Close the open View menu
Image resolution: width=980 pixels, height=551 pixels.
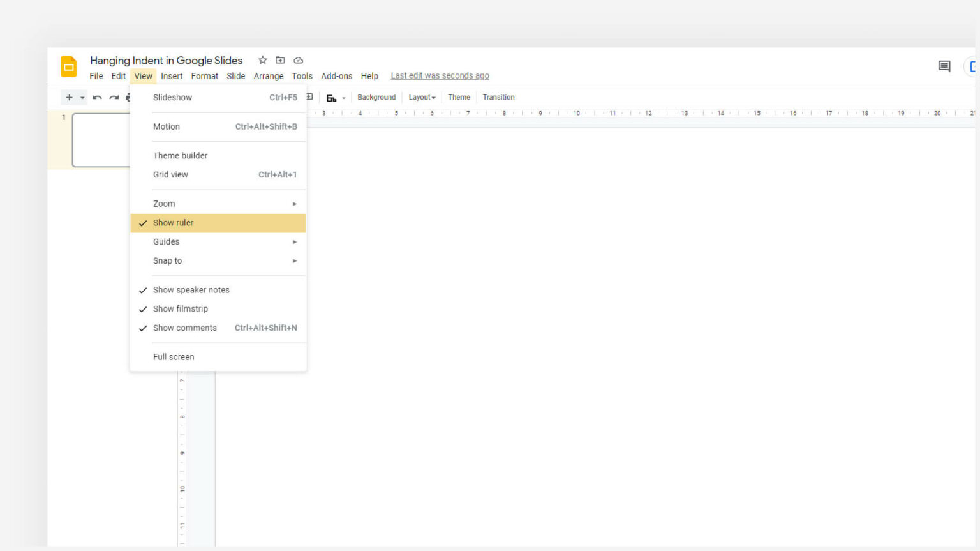click(x=143, y=76)
